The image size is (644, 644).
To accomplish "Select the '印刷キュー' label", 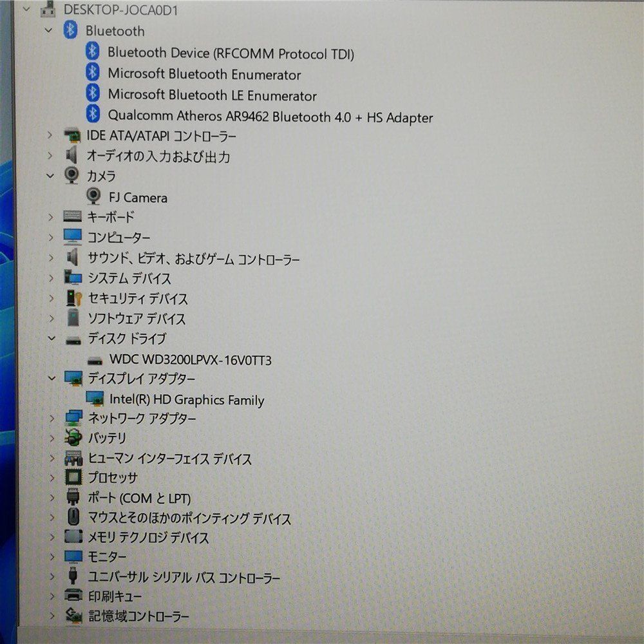I will click(x=115, y=596).
